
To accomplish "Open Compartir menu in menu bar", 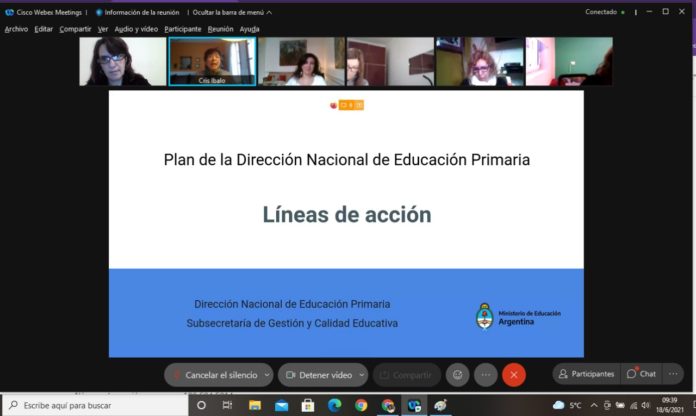I will 75,29.
